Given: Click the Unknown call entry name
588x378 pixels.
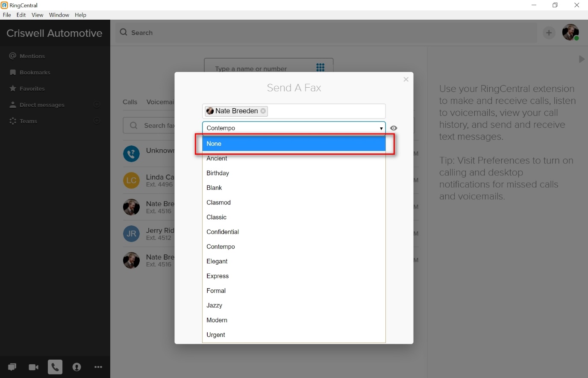Looking at the screenshot, I should point(160,151).
